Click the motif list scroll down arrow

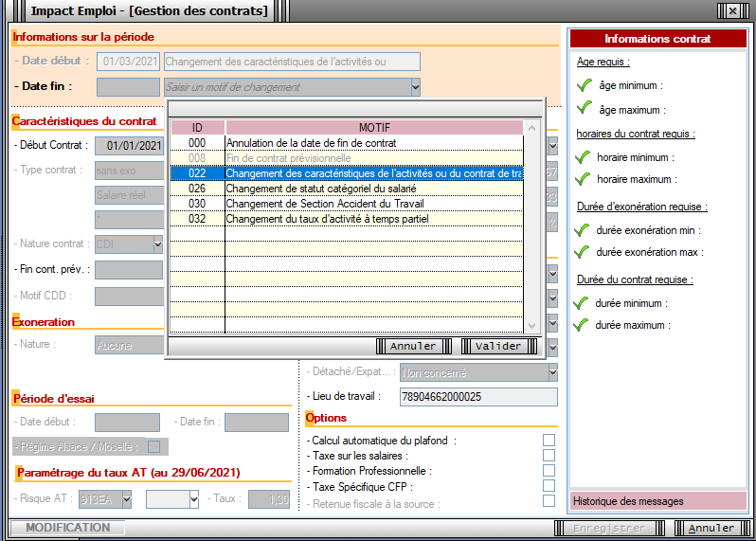[x=531, y=326]
